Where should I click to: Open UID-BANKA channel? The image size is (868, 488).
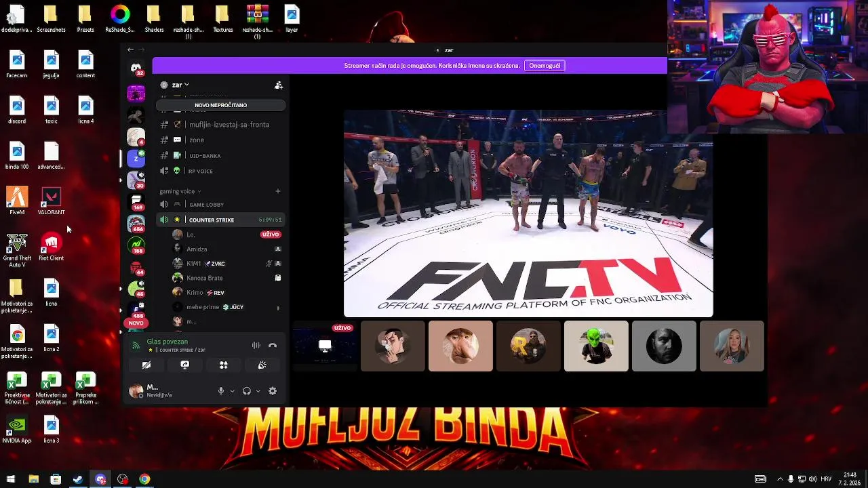[222, 155]
